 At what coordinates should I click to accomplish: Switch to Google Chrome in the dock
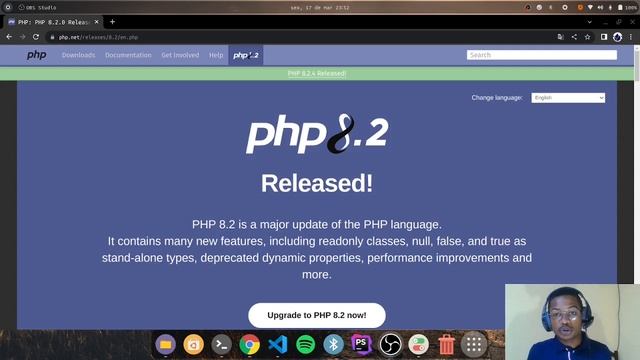pos(249,344)
